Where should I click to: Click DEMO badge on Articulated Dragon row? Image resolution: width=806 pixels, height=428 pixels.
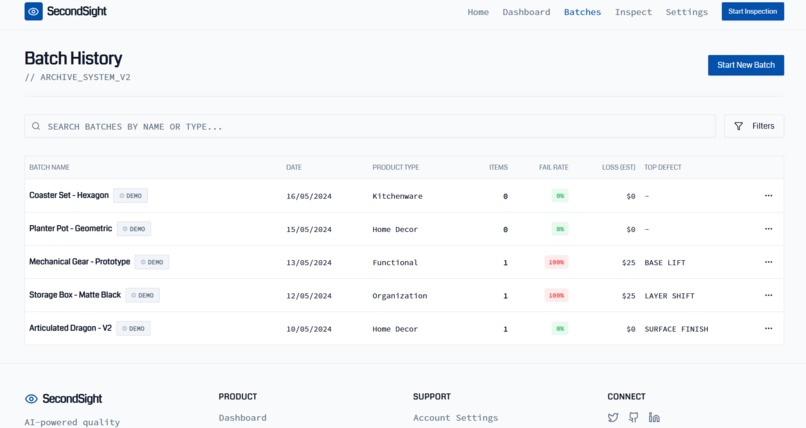tap(134, 329)
